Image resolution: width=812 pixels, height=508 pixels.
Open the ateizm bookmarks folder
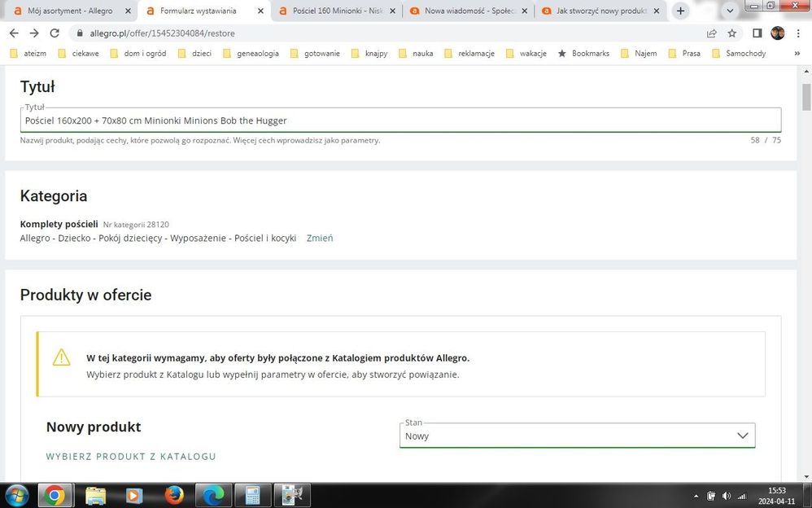pos(28,54)
